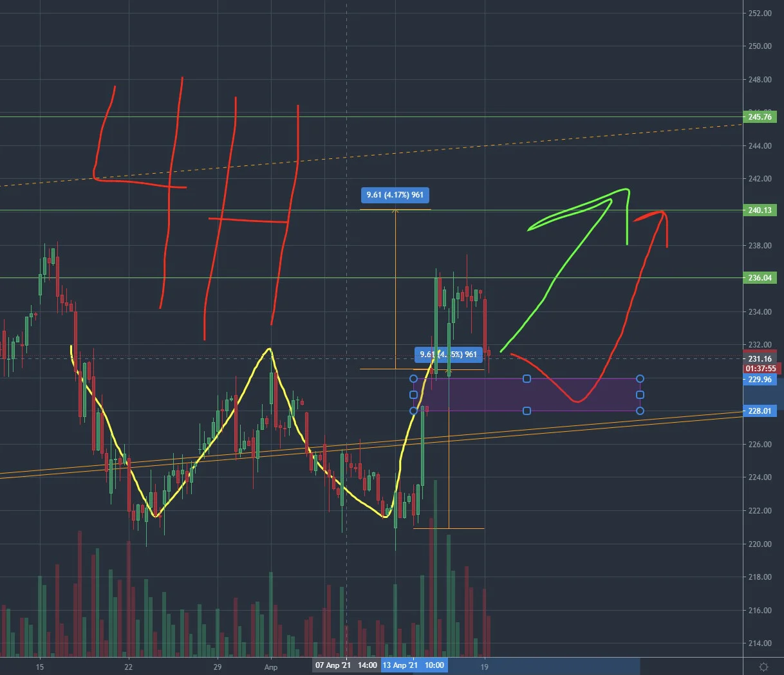Viewport: 784px width, 675px height.
Task: Open chart settings via the gear icon
Action: (x=763, y=667)
